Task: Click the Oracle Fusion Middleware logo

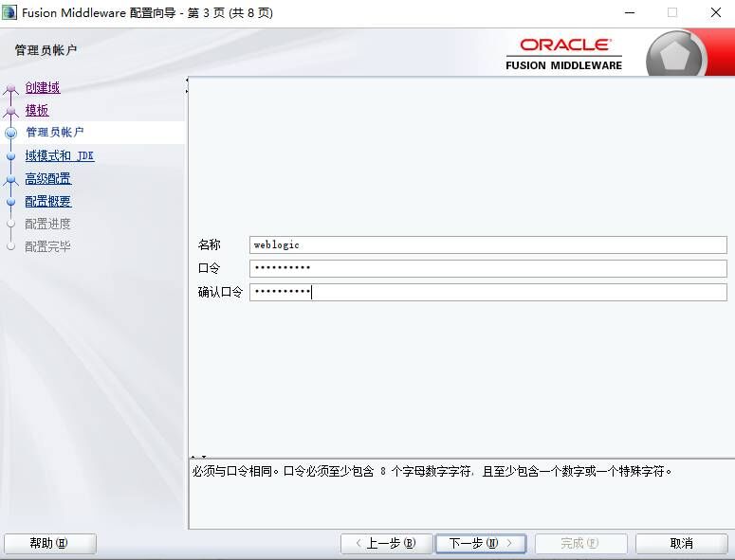Action: pos(564,54)
